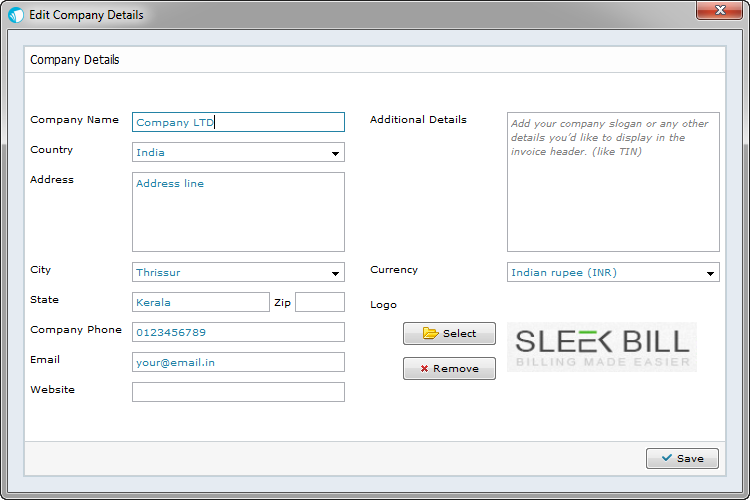The image size is (750, 500).
Task: Click the Sleek Bill app icon in title bar
Action: pos(15,15)
